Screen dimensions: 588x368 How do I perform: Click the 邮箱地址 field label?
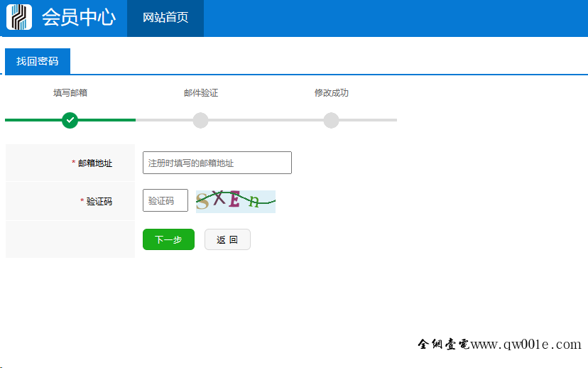(94, 163)
